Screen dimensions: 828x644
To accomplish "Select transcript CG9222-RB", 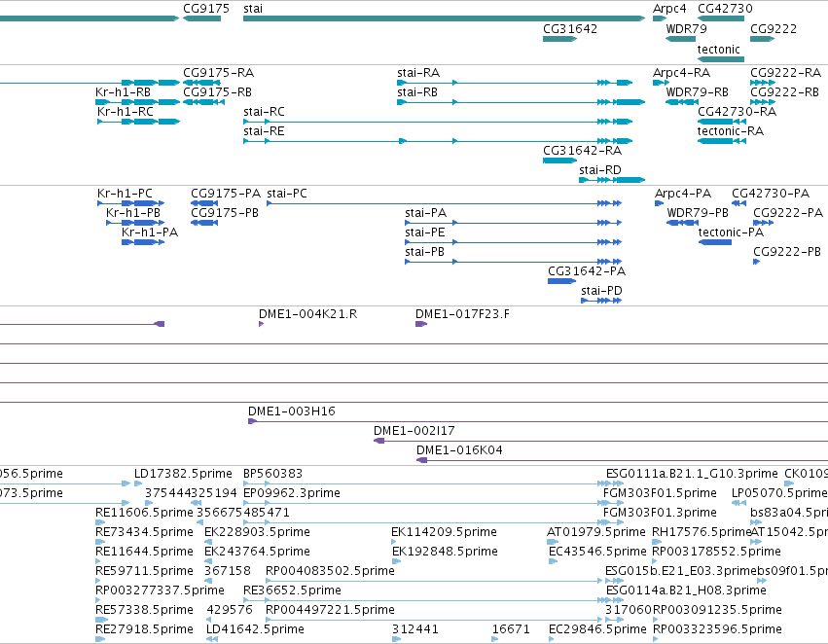I will (x=763, y=102).
